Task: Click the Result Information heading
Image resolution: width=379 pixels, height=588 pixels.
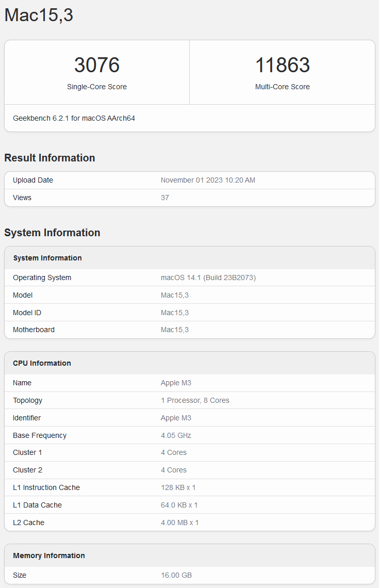Action: 50,158
